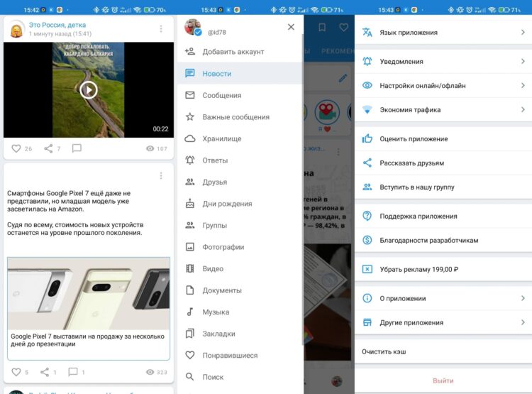
Task: Open Уведомления settings chevron
Action: 522,62
